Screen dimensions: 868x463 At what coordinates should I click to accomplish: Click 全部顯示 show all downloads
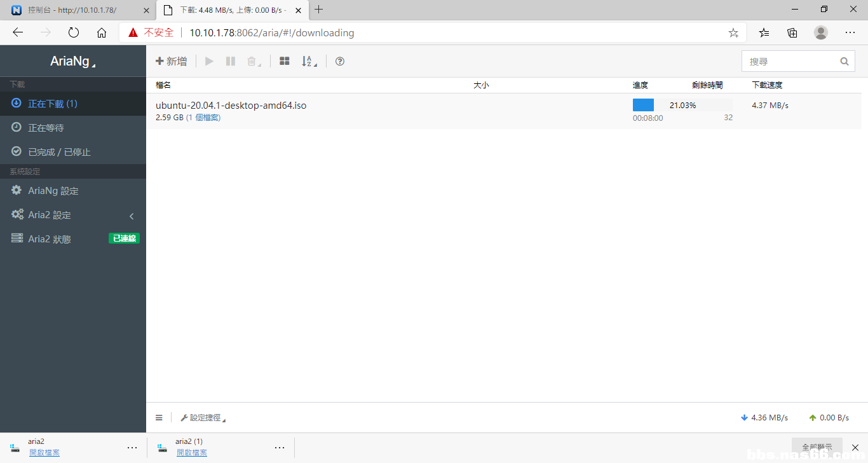coord(817,447)
